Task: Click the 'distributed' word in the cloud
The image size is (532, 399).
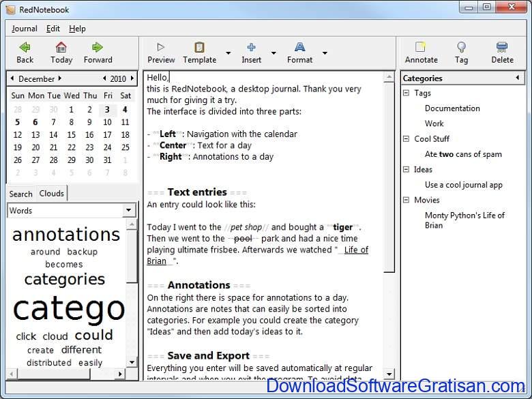Action: [49, 362]
